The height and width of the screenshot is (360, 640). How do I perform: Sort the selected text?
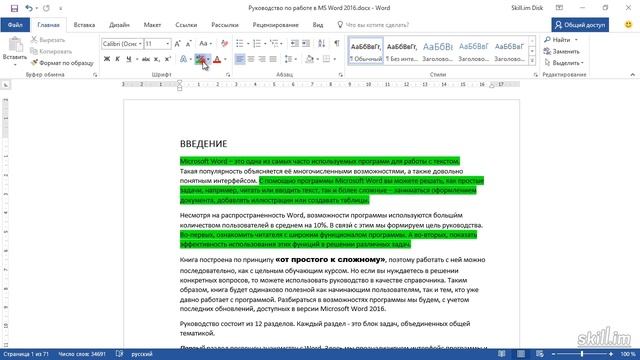pyautogui.click(x=322, y=44)
